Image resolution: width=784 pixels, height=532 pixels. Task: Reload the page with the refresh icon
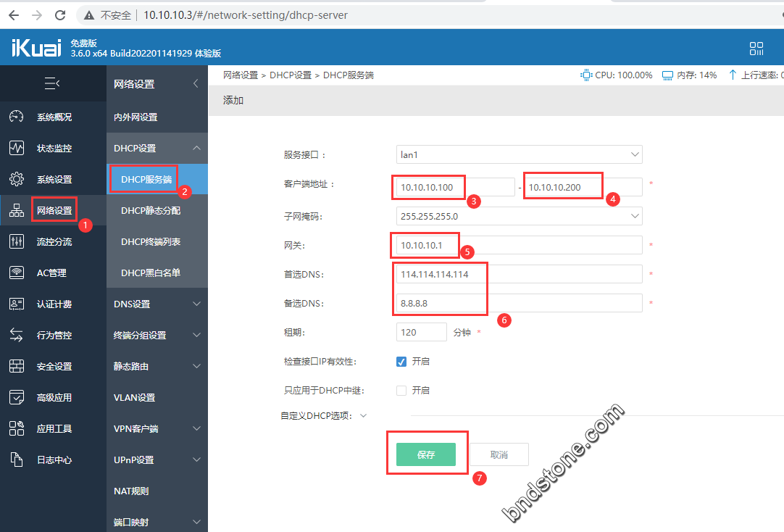(x=60, y=15)
